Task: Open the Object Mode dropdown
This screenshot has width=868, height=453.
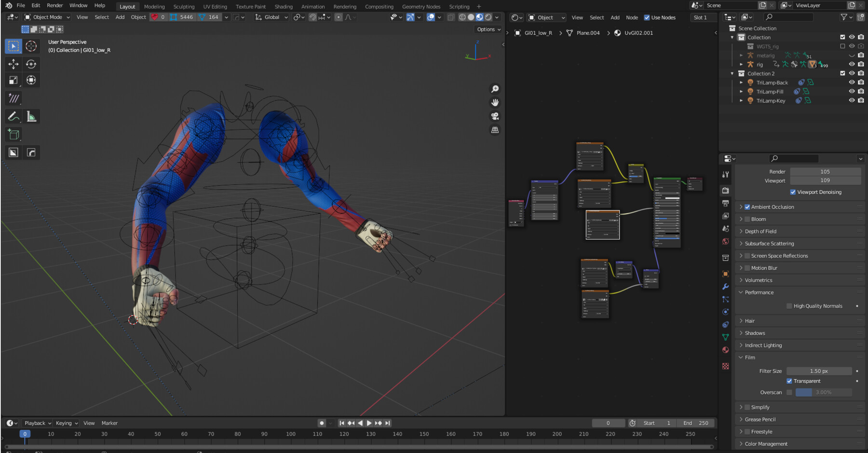Action: click(x=47, y=17)
